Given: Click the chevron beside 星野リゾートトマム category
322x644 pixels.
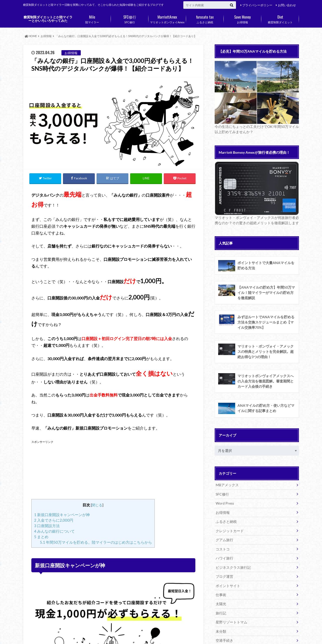Looking at the screenshot, I should (297, 622).
